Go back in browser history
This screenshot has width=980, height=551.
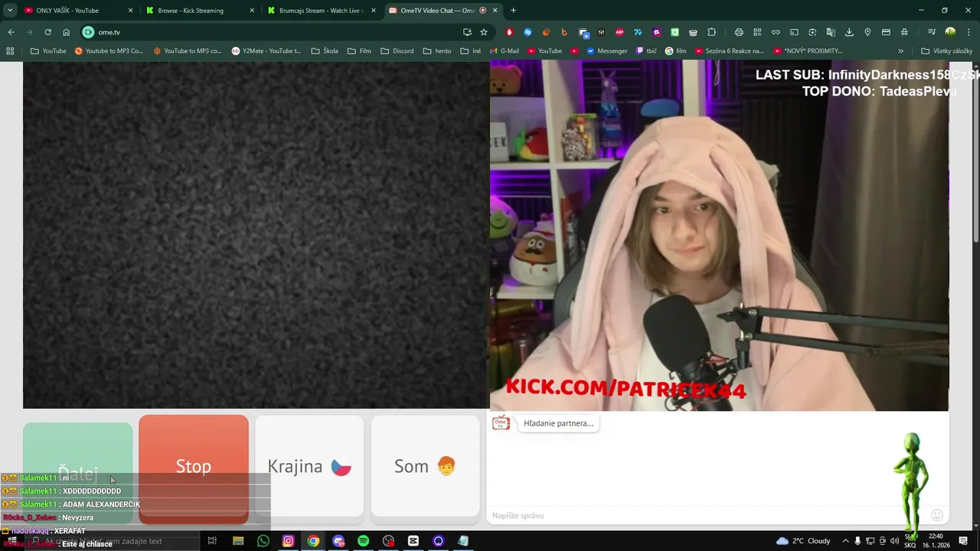(x=11, y=32)
